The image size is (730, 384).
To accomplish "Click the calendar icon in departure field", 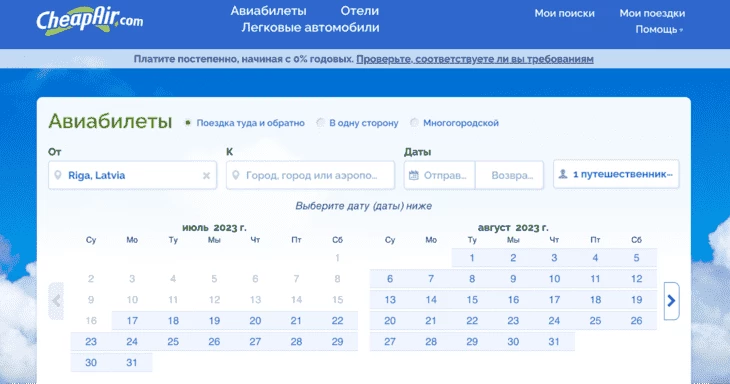I will tap(413, 175).
